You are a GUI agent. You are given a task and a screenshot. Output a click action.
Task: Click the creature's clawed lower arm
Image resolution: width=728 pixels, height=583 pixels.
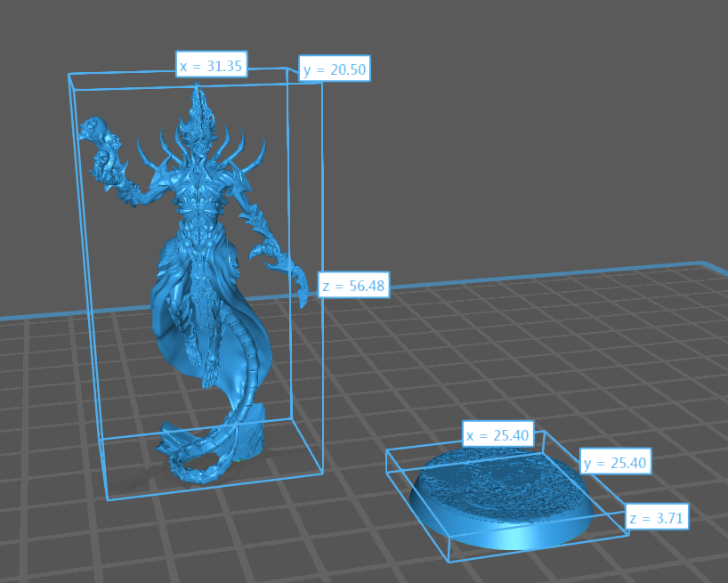pos(278,256)
